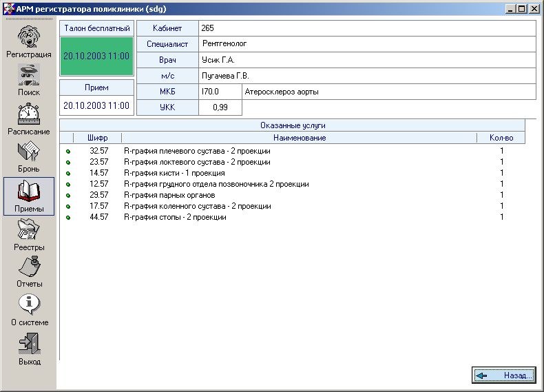Click the green bullet for code 29.57
544x392 pixels.
point(68,196)
